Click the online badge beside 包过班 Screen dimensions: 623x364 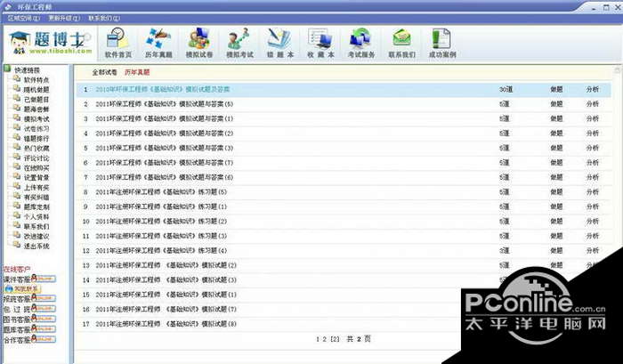(x=44, y=308)
